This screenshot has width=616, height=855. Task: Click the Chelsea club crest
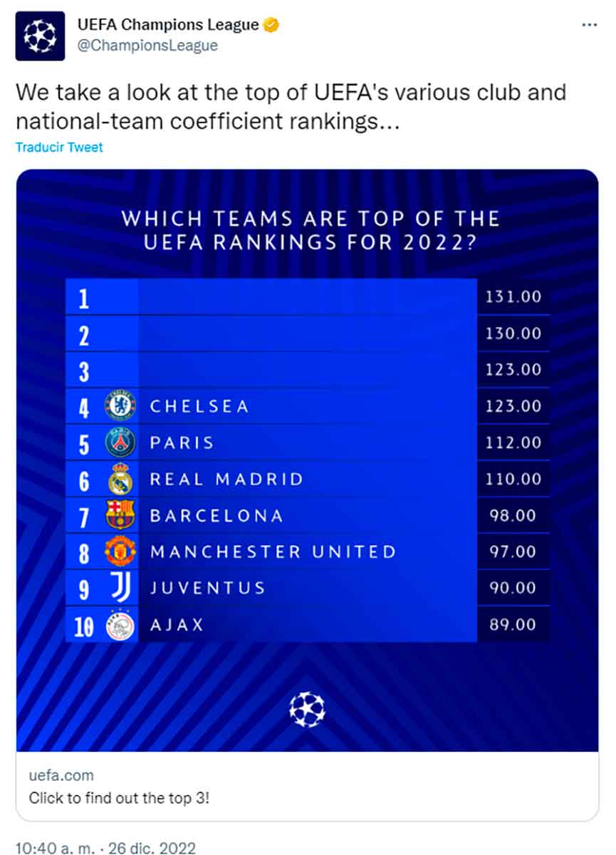click(120, 406)
